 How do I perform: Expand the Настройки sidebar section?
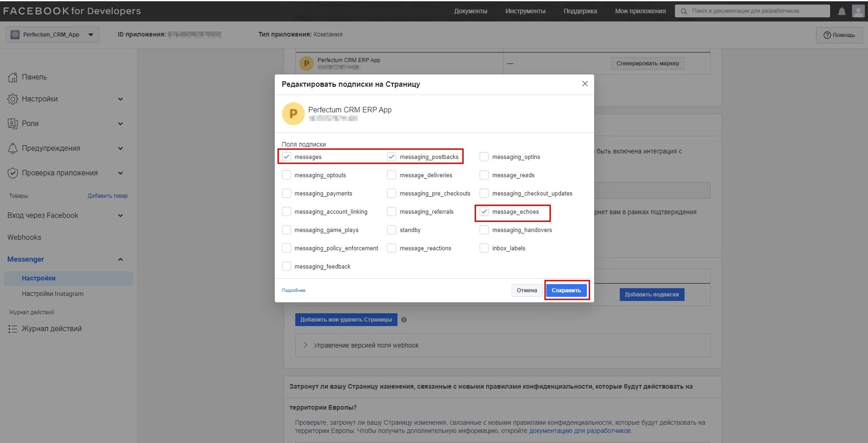click(x=120, y=99)
